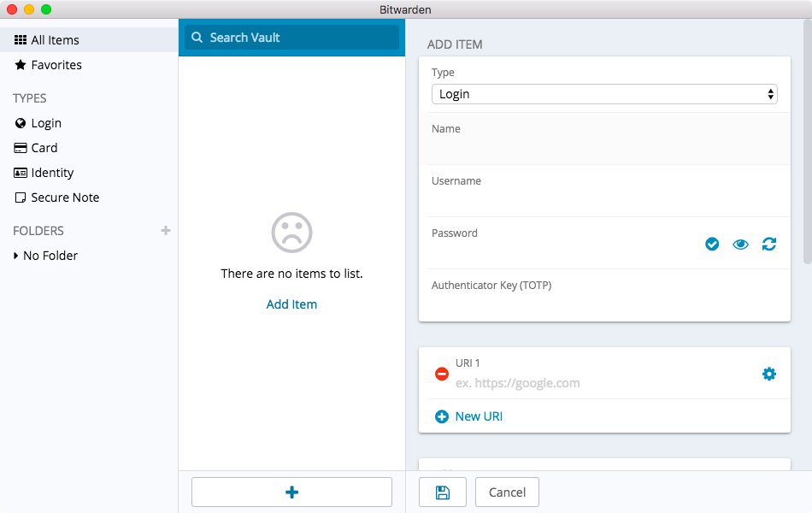Screen dimensions: 812x513
Task: Remove URI 1 with the red minus icon
Action: [442, 374]
